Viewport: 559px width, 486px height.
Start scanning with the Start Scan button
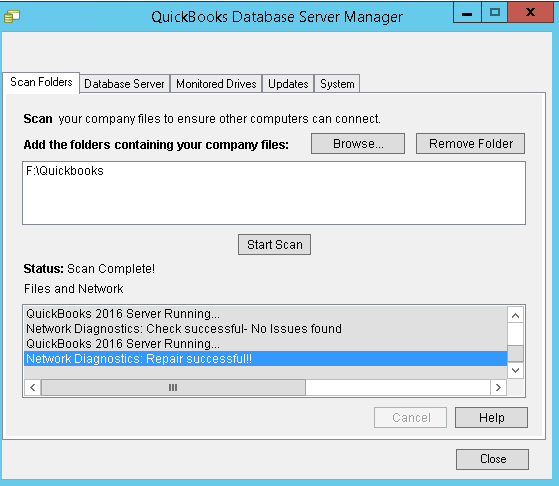point(275,245)
